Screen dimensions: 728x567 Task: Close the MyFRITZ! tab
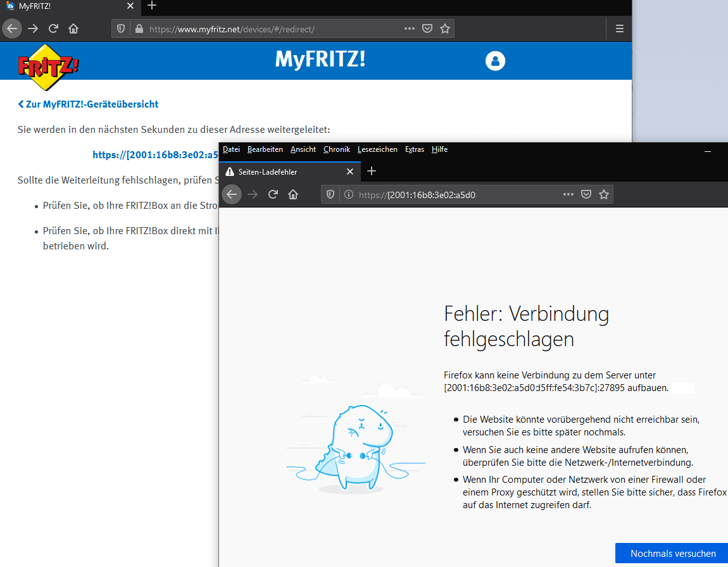[x=130, y=6]
